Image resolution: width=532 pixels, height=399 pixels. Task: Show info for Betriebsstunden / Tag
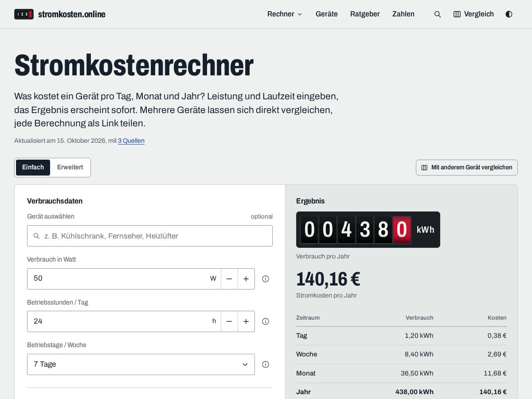266,321
